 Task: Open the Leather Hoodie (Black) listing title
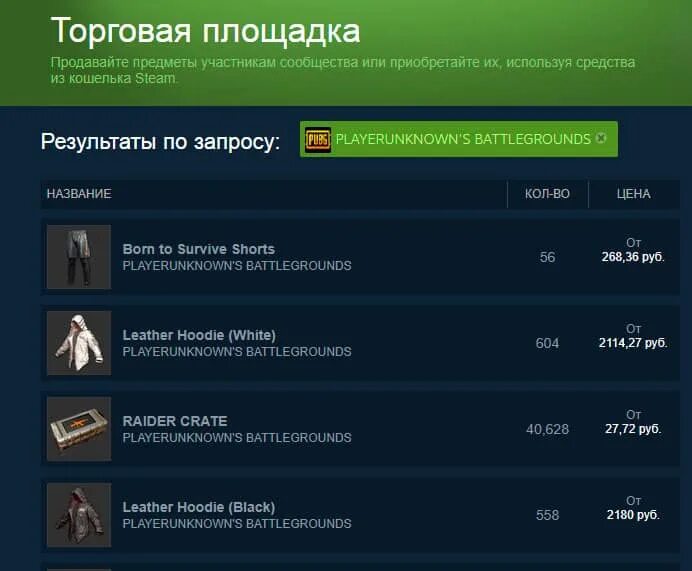[199, 507]
